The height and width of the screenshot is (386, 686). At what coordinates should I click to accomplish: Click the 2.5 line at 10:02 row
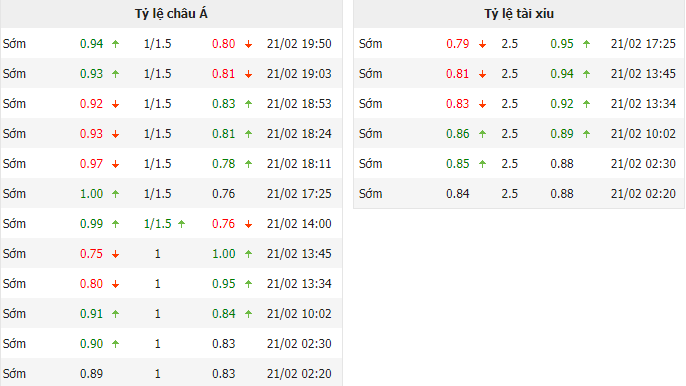coord(510,134)
